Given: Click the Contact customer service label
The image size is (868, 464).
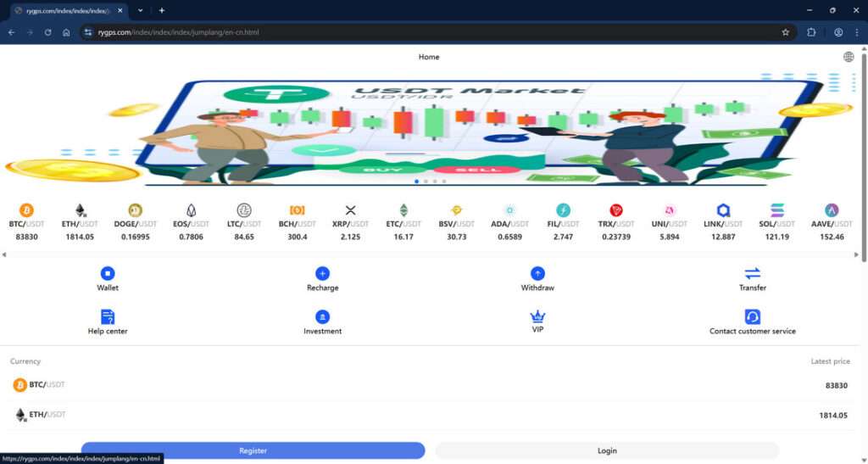Looking at the screenshot, I should click(753, 331).
